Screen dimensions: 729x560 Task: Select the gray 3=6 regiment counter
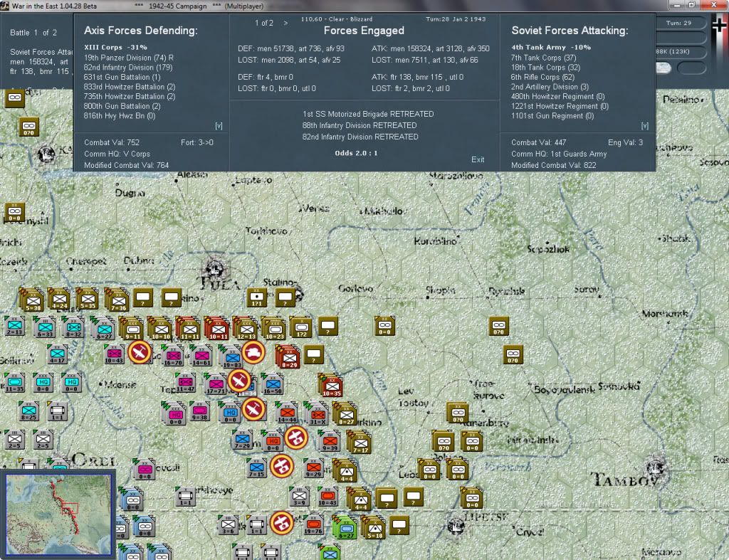click(229, 524)
